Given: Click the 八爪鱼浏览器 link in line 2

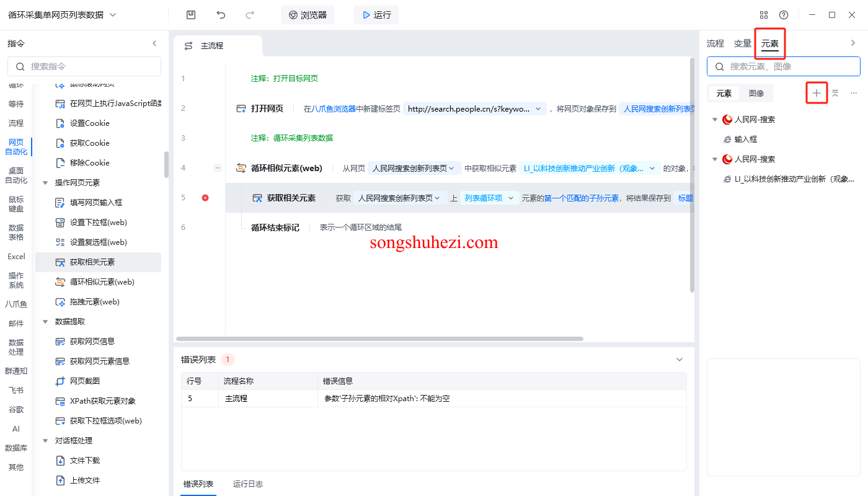Looking at the screenshot, I should coord(334,109).
